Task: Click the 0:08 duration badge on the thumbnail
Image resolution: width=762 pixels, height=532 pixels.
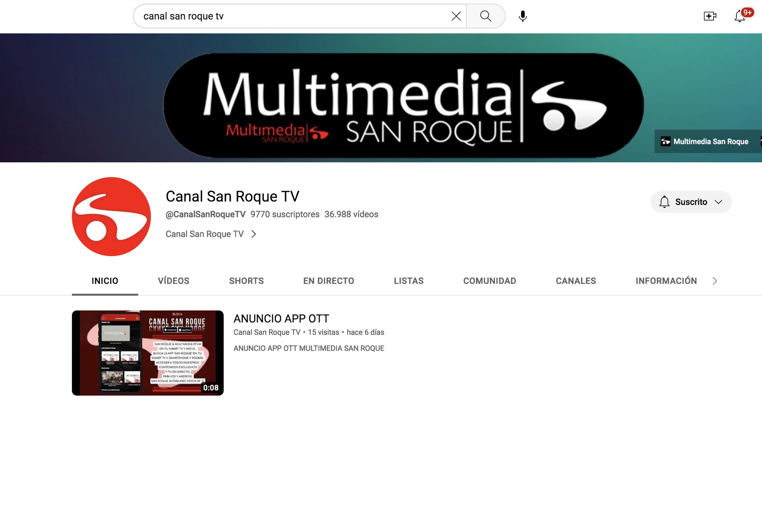Action: pos(211,388)
